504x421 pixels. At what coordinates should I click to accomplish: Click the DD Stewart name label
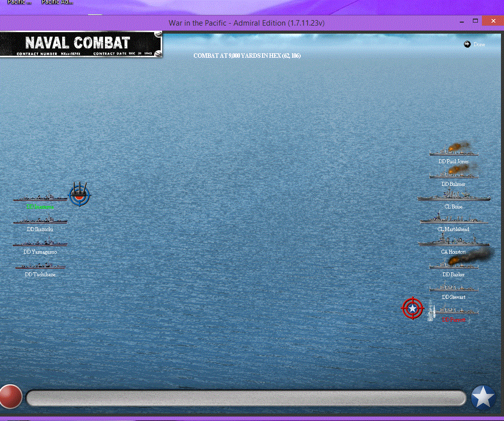click(x=453, y=297)
